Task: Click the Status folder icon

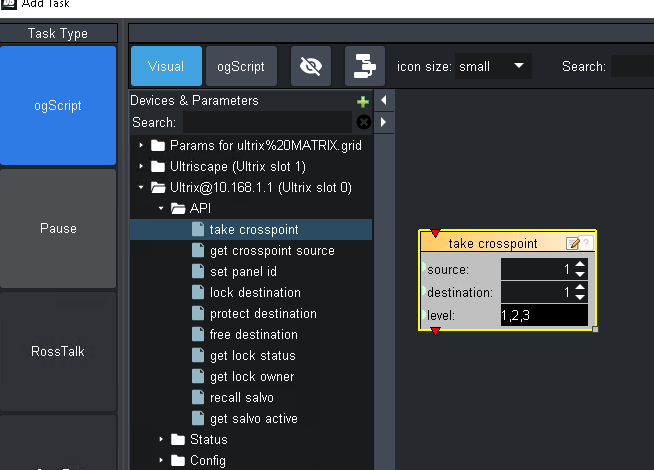Action: coord(178,439)
